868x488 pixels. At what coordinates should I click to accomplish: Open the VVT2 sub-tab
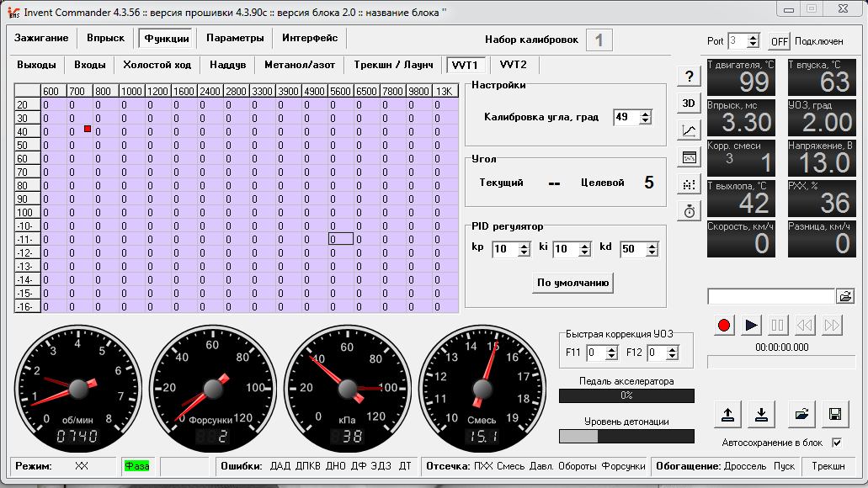click(514, 65)
